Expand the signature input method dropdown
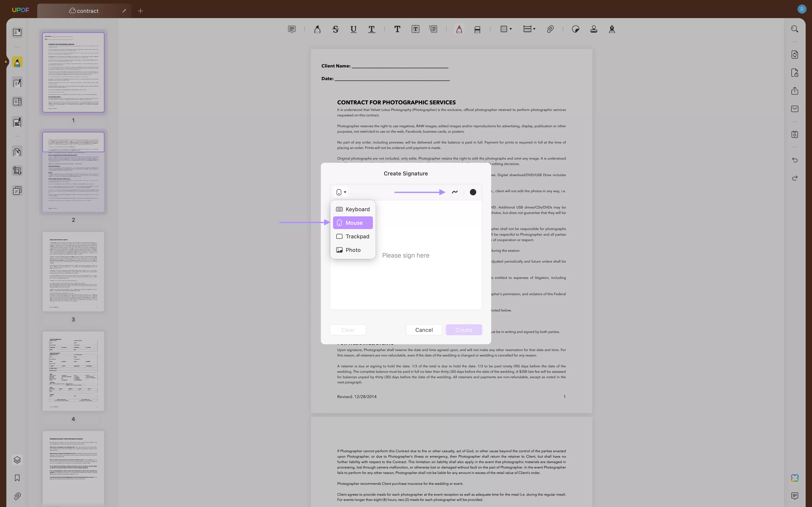Screen dimensions: 812x507 coord(341,192)
